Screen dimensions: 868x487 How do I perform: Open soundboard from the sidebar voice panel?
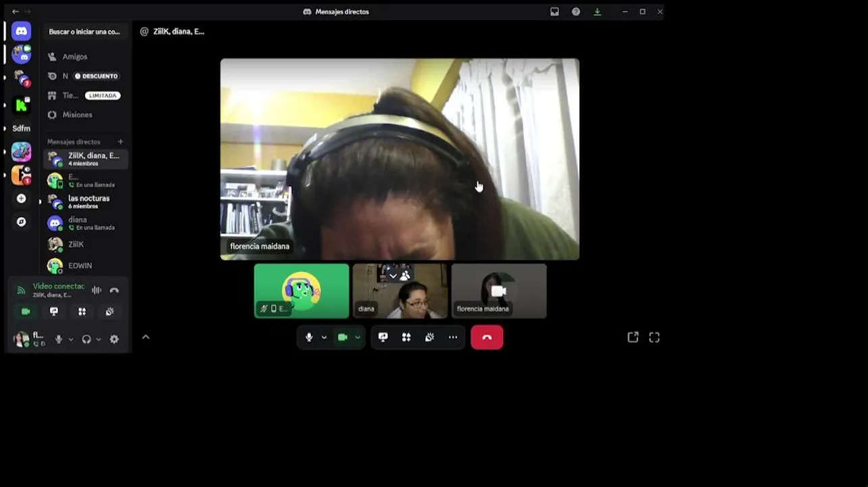[110, 311]
